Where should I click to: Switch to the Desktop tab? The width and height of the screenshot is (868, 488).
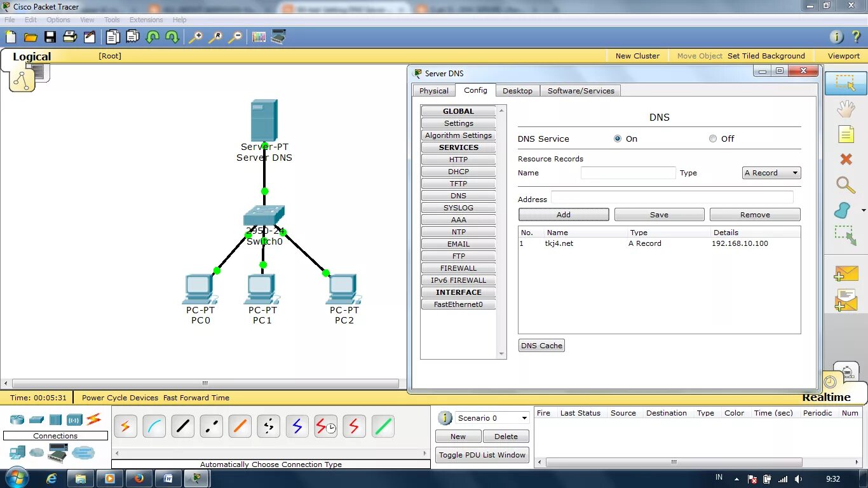[517, 91]
